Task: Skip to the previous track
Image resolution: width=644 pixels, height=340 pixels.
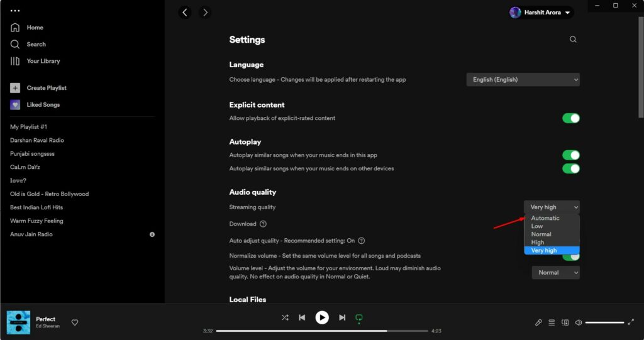Action: point(302,318)
